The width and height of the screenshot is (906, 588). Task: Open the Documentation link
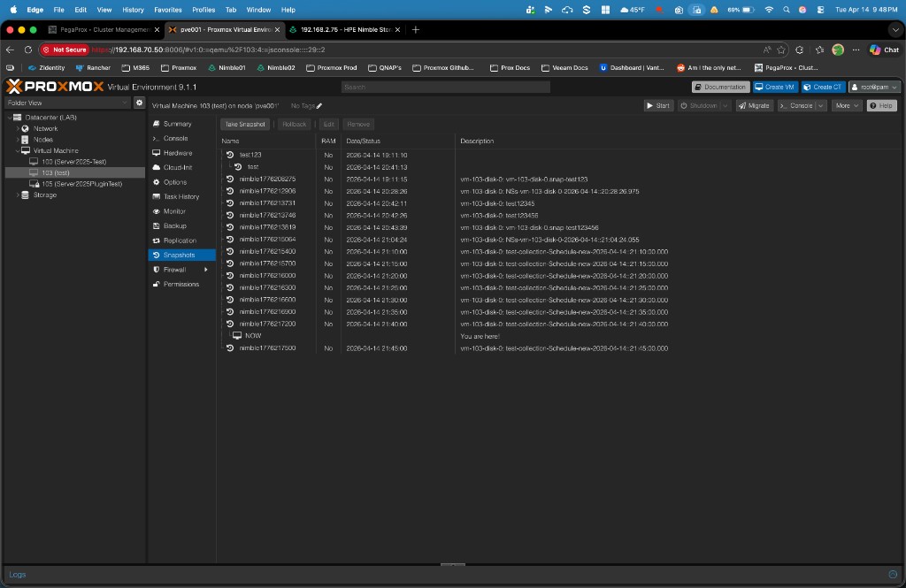click(723, 87)
